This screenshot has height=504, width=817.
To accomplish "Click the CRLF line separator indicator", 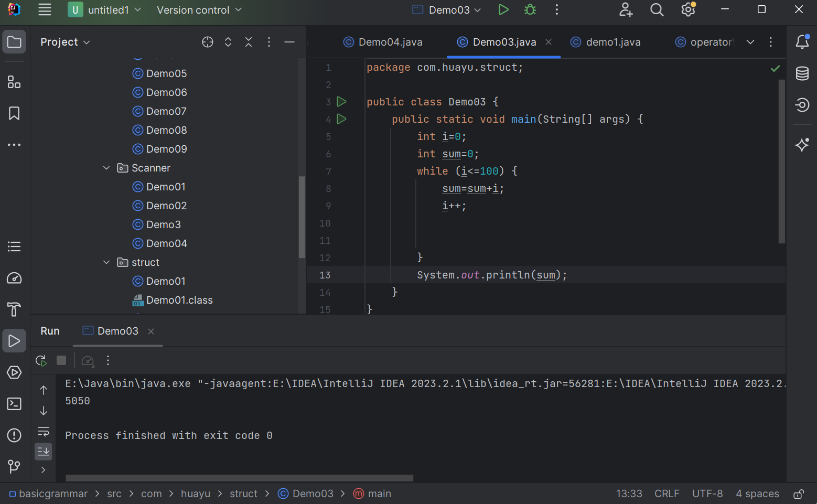I will point(666,494).
